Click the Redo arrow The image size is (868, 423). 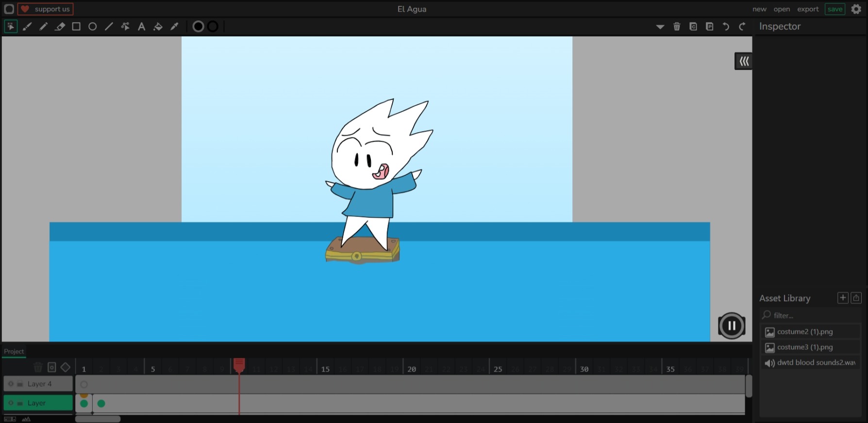click(x=742, y=26)
